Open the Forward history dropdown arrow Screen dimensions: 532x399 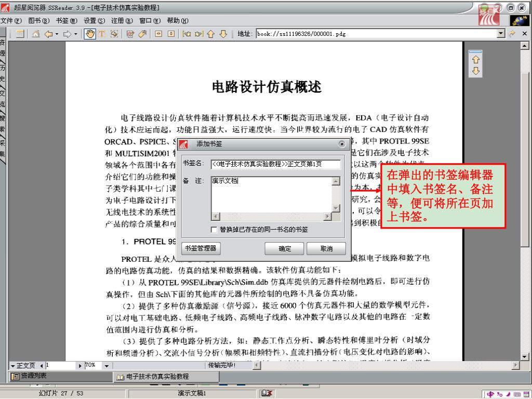coord(75,34)
